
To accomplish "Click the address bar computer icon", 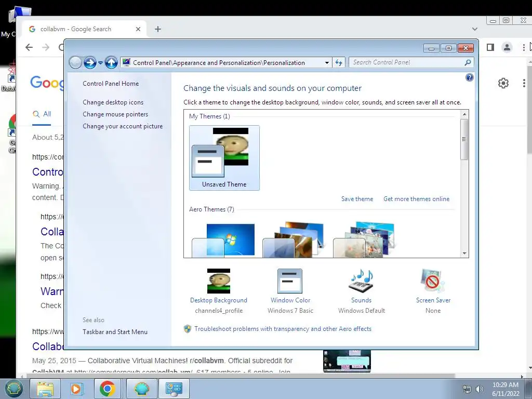I will click(127, 62).
